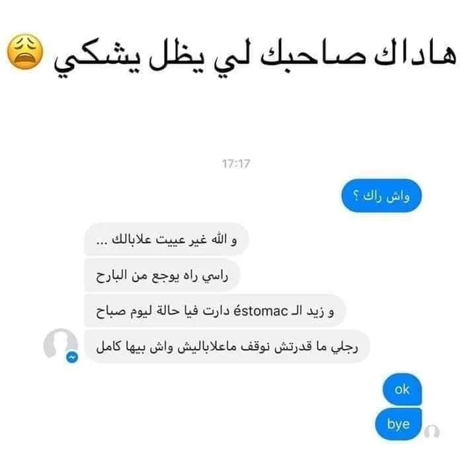This screenshot has width=476, height=476.
Task: Click the ellipsis in the first gray bubble
Action: pos(101,243)
